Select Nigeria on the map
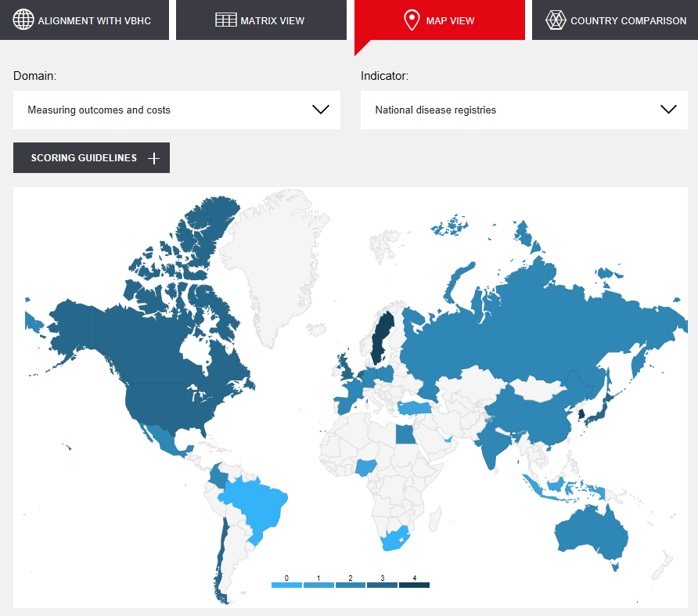The width and height of the screenshot is (698, 616). pos(365,468)
